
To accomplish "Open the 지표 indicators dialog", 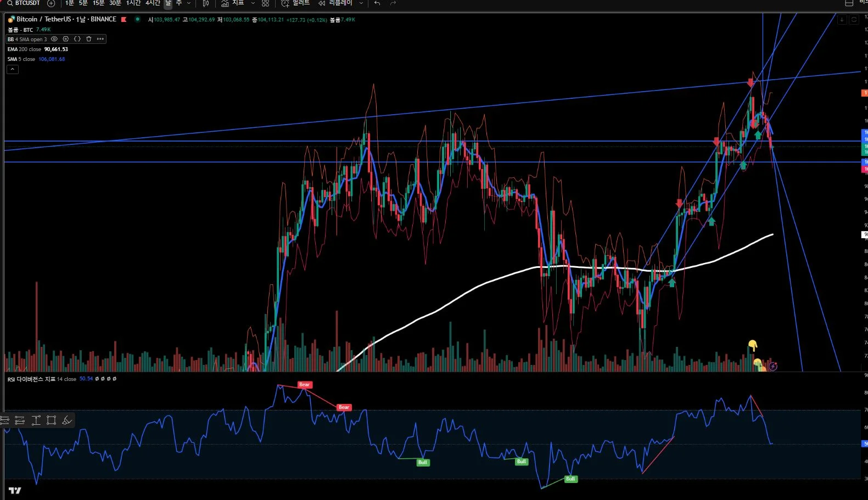I will point(232,3).
